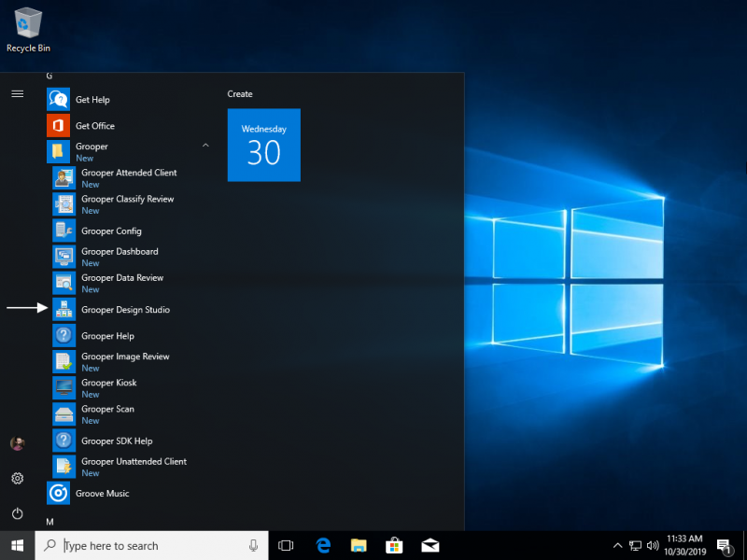Screen dimensions: 747x560
Task: Launch Grooper Kiosk icon
Action: click(64, 388)
